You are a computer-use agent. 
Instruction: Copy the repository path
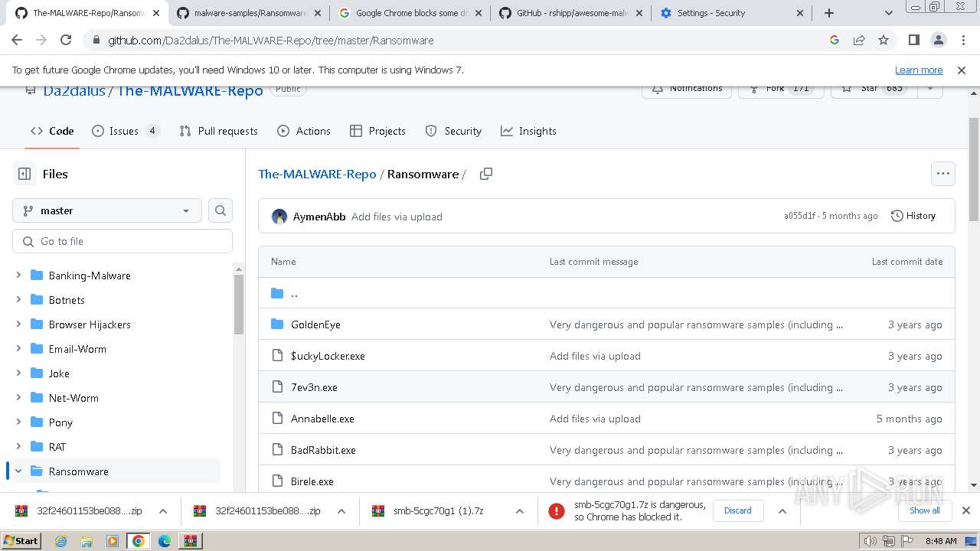[x=485, y=174]
